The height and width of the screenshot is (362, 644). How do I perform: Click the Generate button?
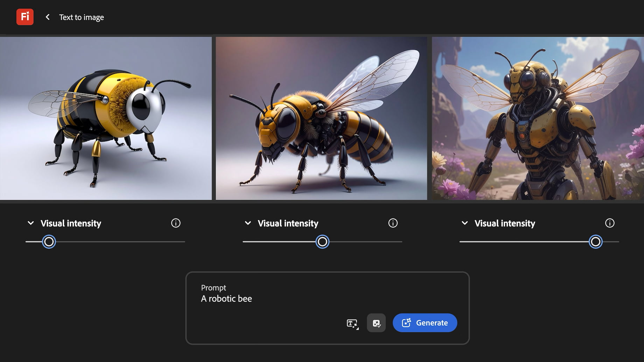[x=425, y=323]
